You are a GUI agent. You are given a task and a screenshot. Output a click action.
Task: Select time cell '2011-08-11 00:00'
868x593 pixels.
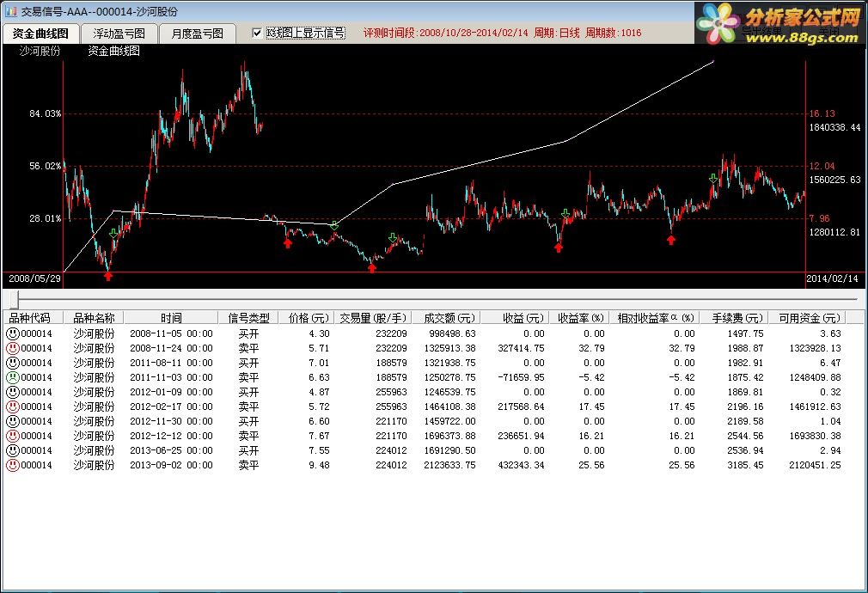click(x=171, y=364)
